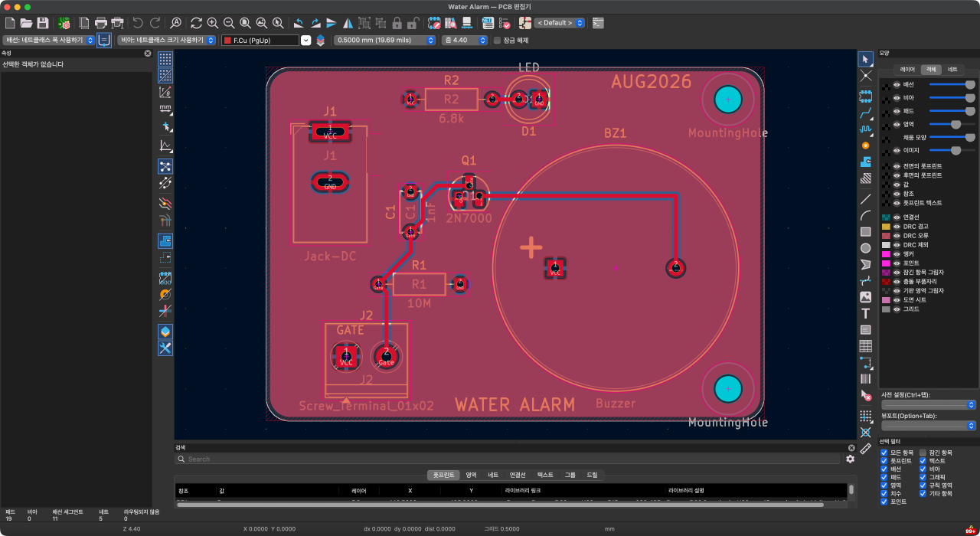Click the 연결선 color swatch

[x=886, y=217]
